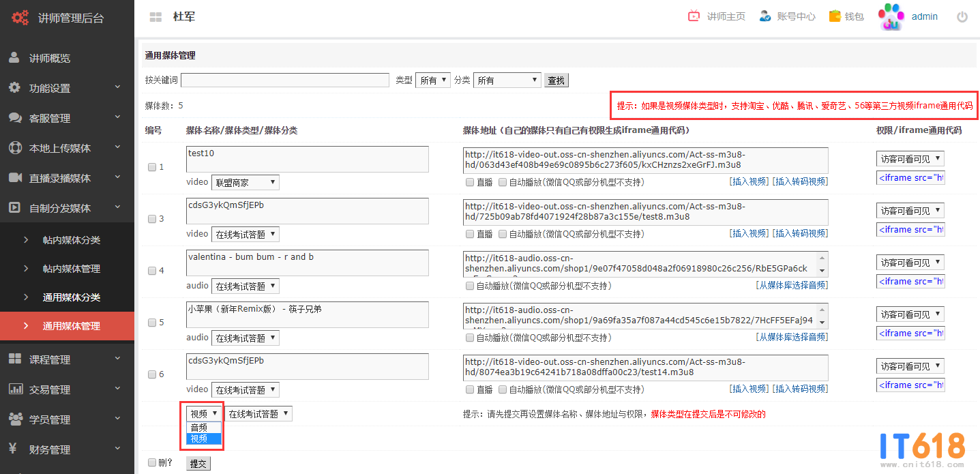Screen dimensions: 980x474
Task: Click the admin avatar image
Action: (891, 17)
